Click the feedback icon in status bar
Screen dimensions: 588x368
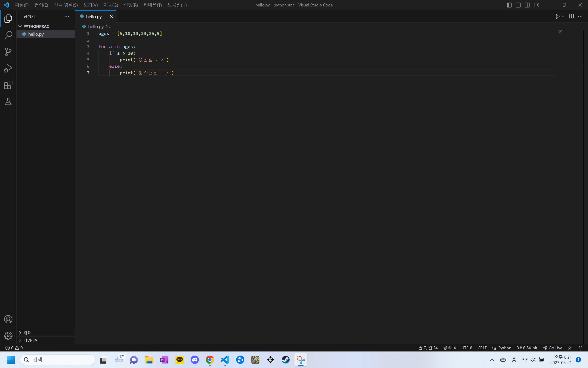[570, 348]
